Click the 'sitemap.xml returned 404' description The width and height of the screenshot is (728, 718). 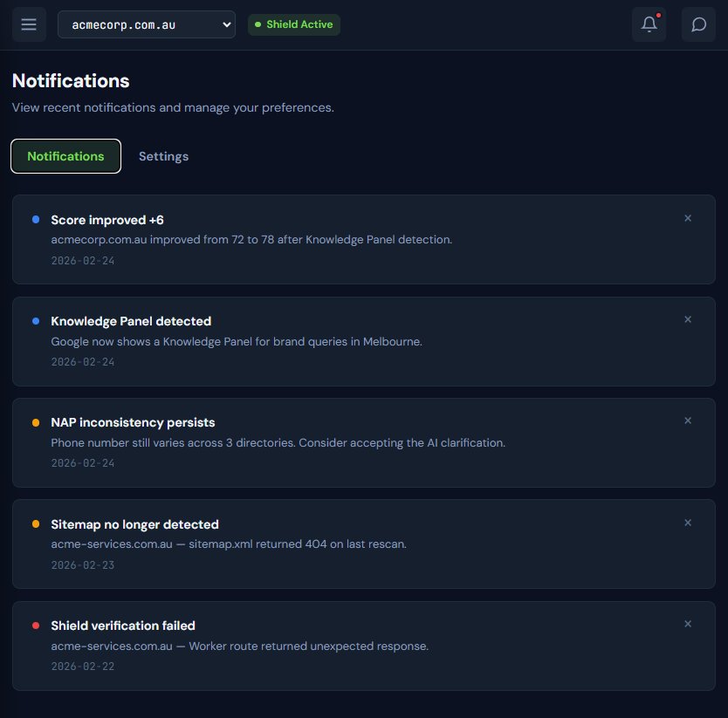click(229, 544)
